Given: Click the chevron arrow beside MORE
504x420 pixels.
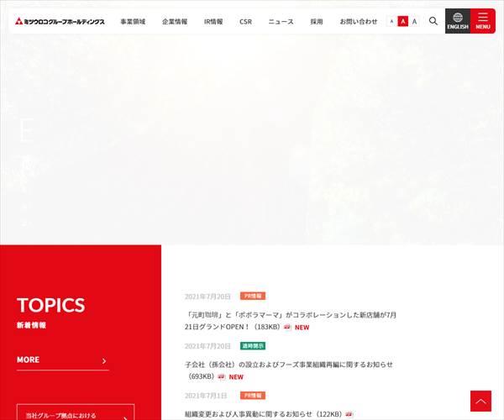Looking at the screenshot, I should (104, 361).
